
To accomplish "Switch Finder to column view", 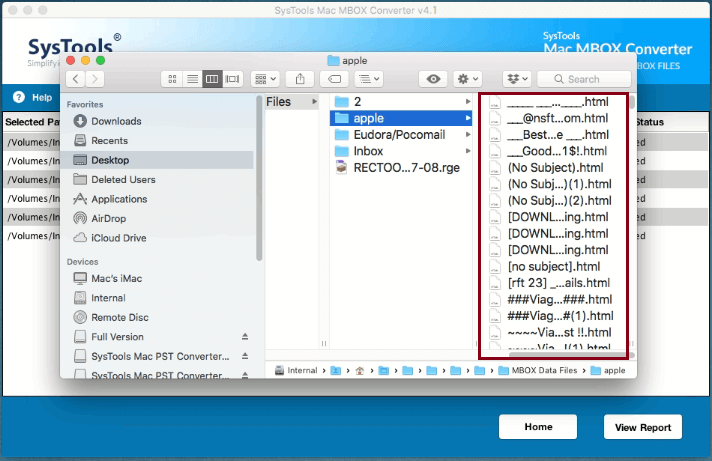I will click(212, 79).
